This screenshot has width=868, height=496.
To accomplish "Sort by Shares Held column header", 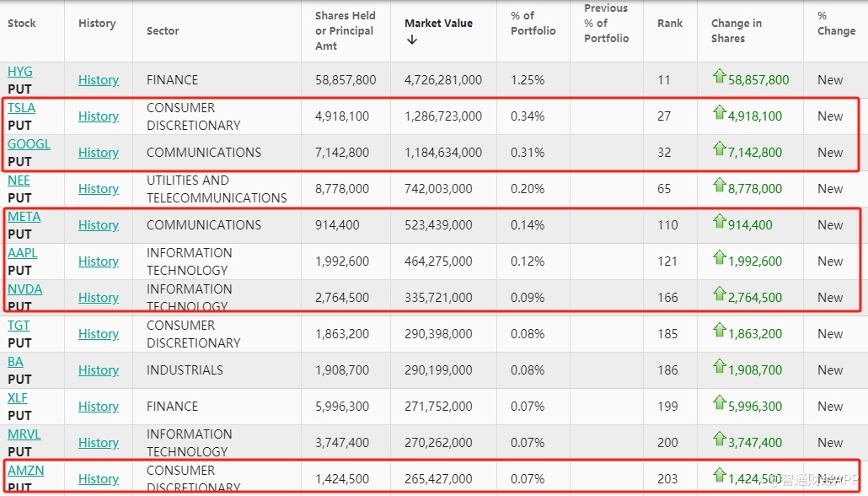I will (345, 30).
